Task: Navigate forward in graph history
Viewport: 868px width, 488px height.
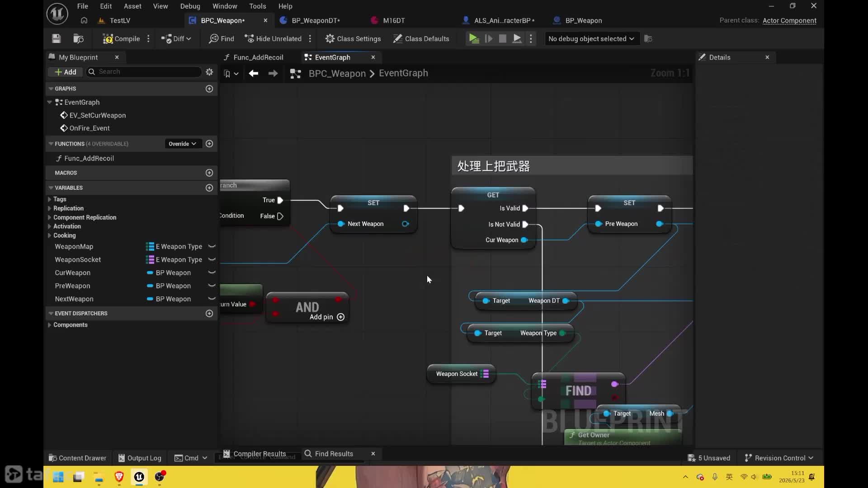Action: (273, 73)
